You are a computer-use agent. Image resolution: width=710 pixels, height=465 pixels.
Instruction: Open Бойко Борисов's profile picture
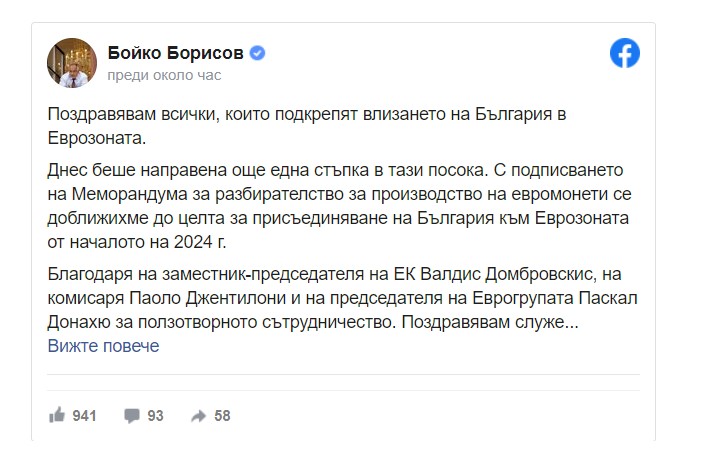pos(71,63)
